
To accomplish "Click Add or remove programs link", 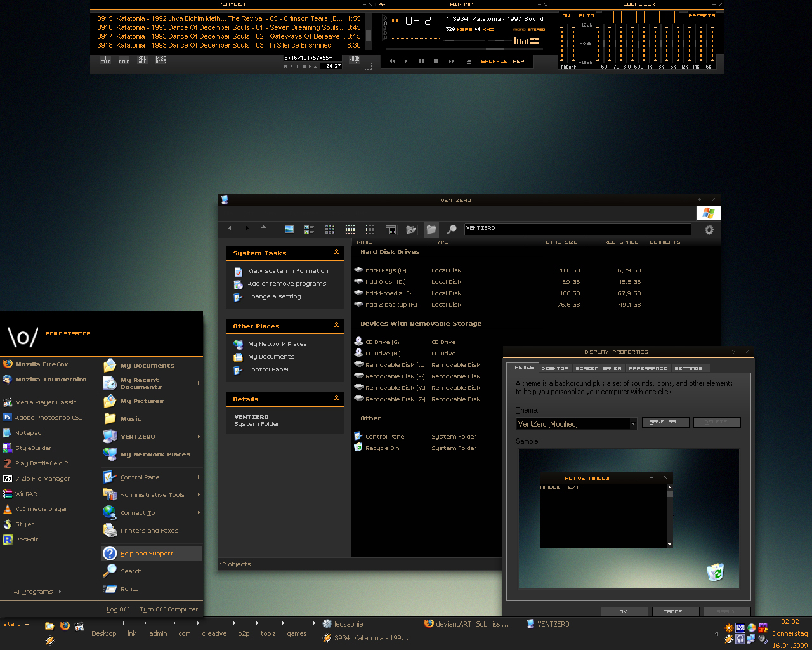I will point(287,284).
